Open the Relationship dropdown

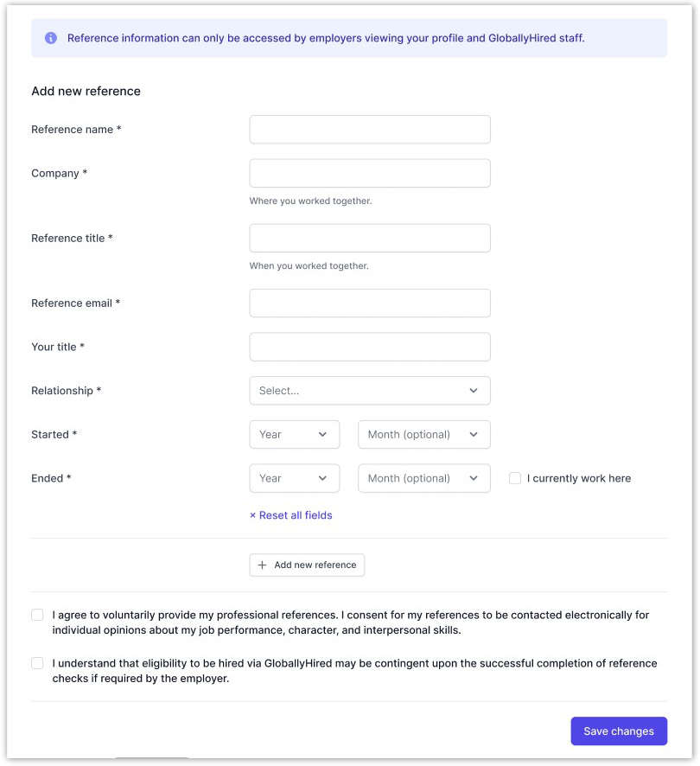point(369,391)
